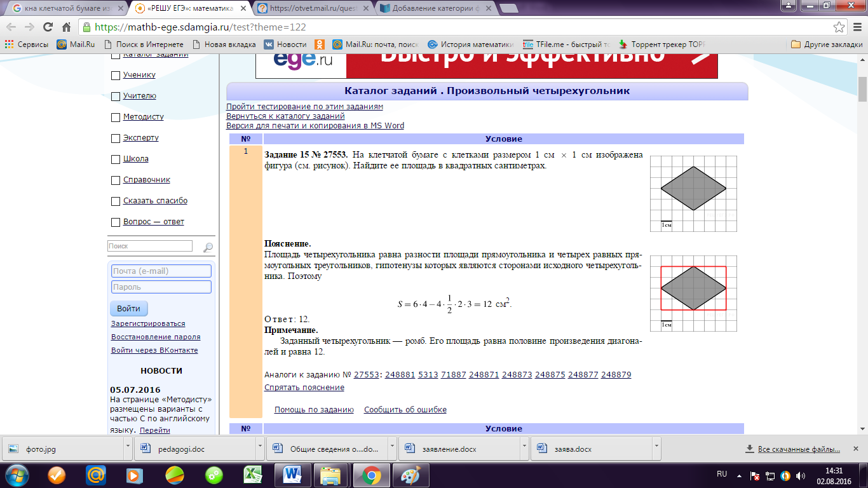Click the browser forward arrow
The width and height of the screenshot is (868, 488).
click(29, 27)
